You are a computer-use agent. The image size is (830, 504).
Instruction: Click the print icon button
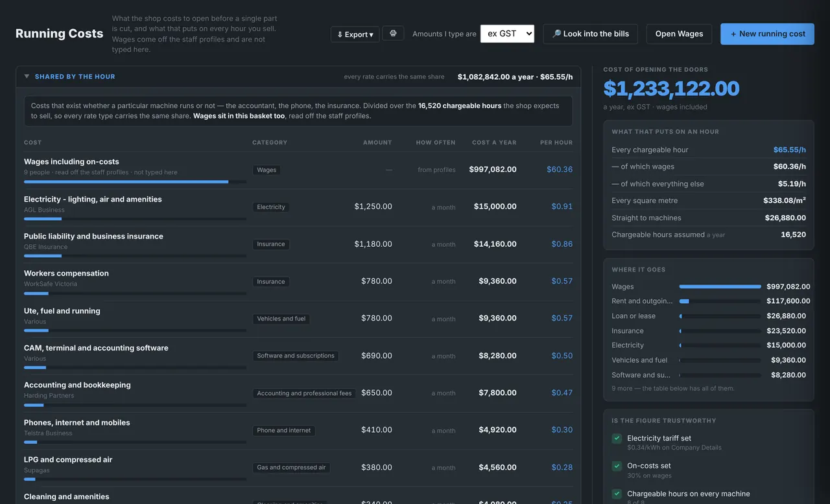[393, 33]
